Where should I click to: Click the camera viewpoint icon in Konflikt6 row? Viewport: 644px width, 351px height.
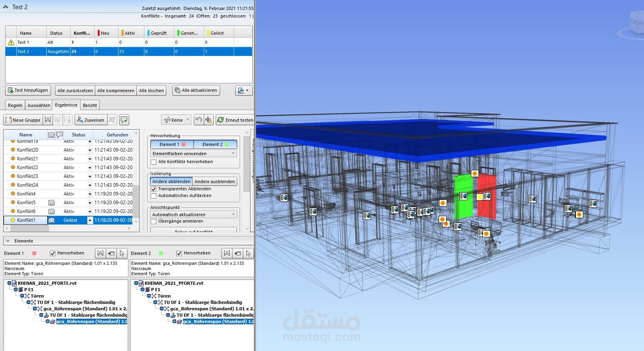[x=51, y=211]
